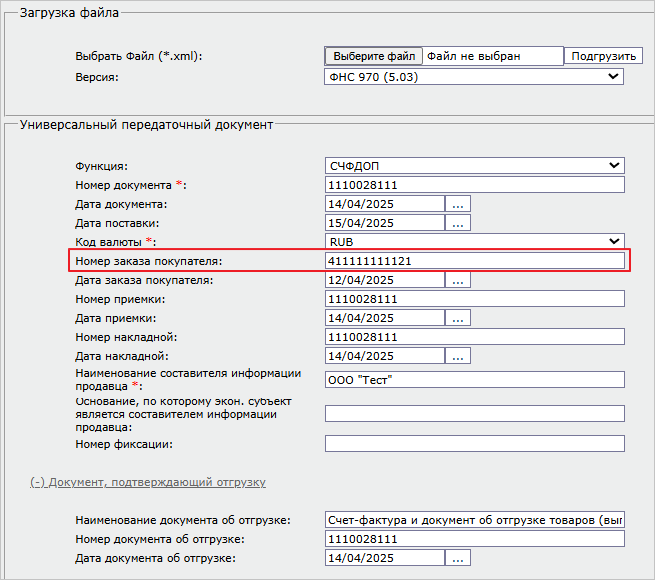Open date picker for Дата заказа покупателя

tap(458, 281)
